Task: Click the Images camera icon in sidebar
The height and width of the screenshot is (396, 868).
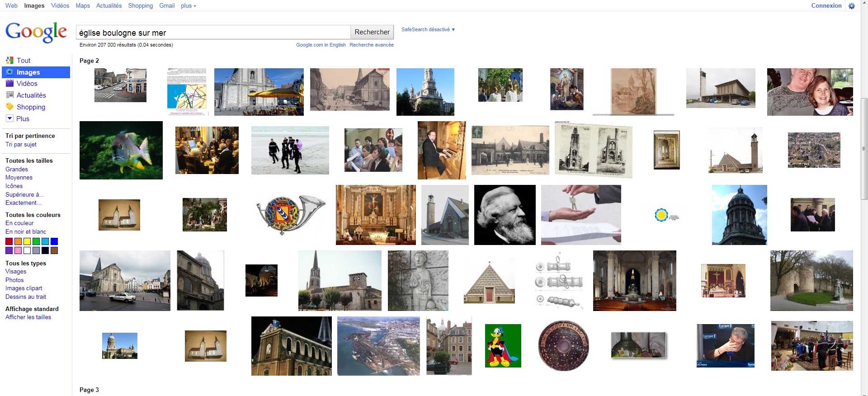Action: tap(9, 72)
